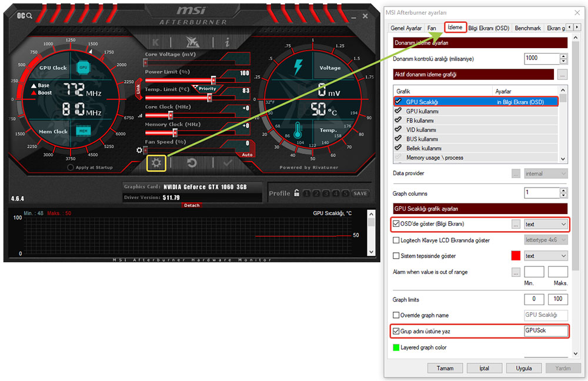The height and width of the screenshot is (381, 588).
Task: Open system tray text format dropdown
Action: (546, 256)
